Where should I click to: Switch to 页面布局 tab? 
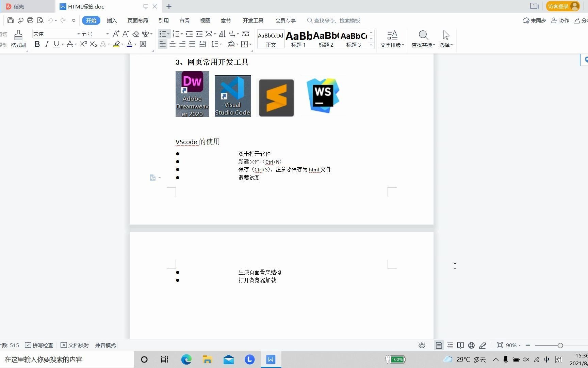(x=137, y=20)
